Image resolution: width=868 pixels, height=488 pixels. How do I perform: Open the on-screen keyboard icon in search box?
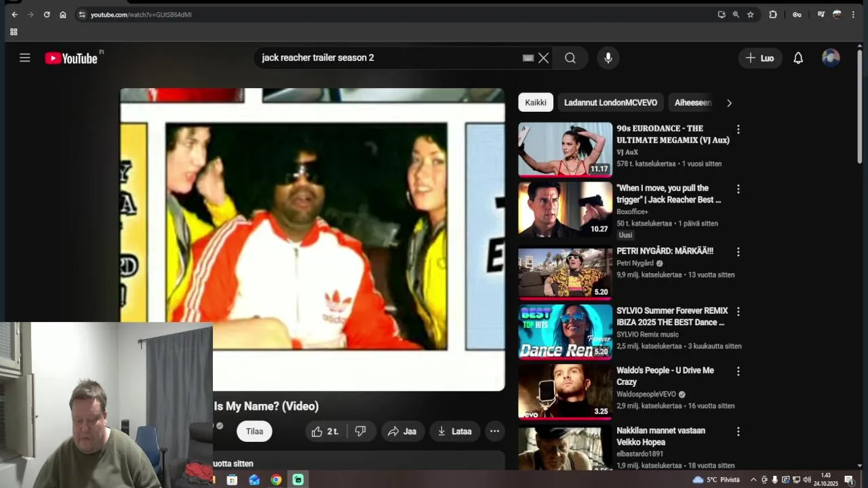point(528,58)
